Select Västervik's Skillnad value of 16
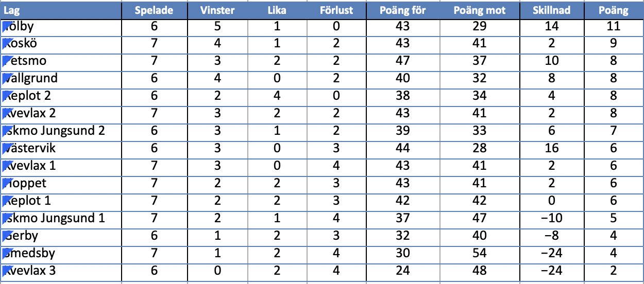This screenshot has height=284, width=644. click(x=552, y=149)
